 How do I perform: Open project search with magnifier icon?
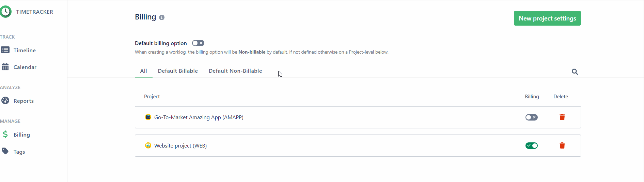click(575, 72)
